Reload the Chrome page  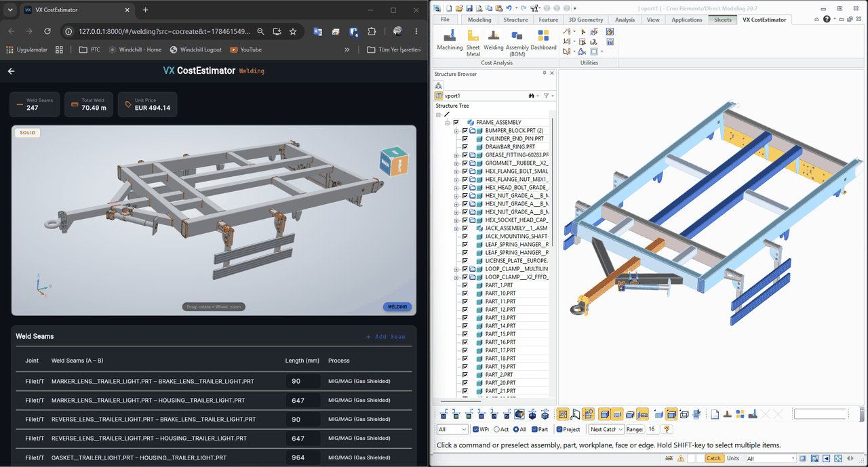tap(47, 31)
